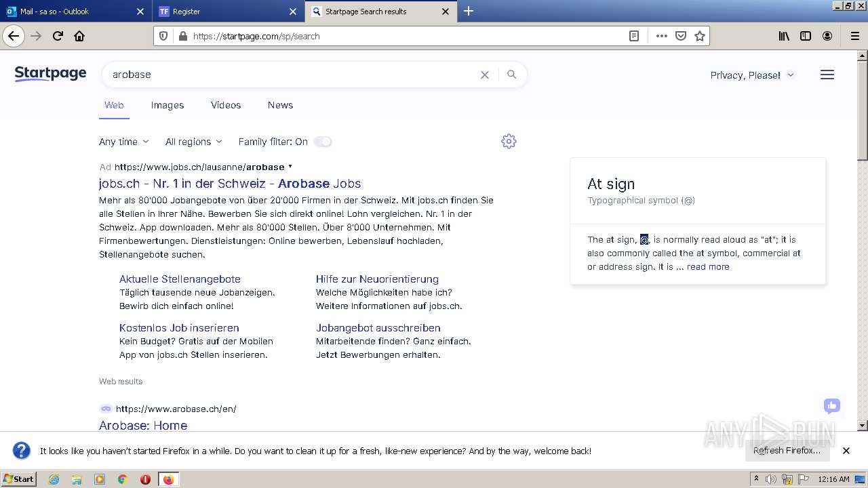Viewport: 868px width, 488px height.
Task: Click Firefox taskbar button
Action: 168,479
